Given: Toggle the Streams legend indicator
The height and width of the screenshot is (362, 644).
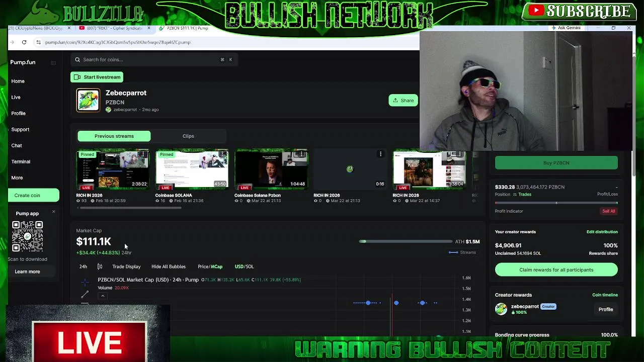Looking at the screenshot, I should pos(462,252).
